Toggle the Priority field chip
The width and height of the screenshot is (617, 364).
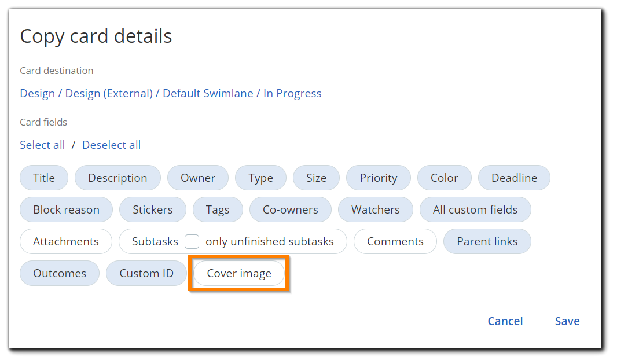[378, 178]
